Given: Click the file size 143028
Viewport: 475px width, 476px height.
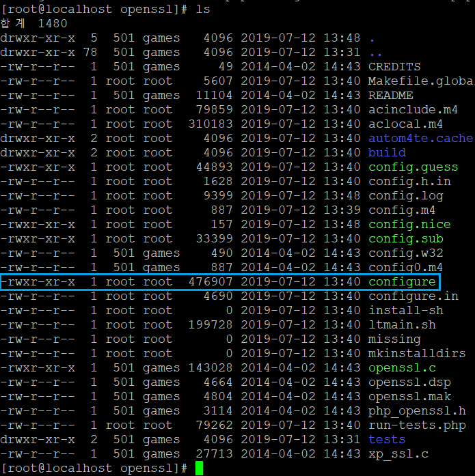Looking at the screenshot, I should (211, 368).
